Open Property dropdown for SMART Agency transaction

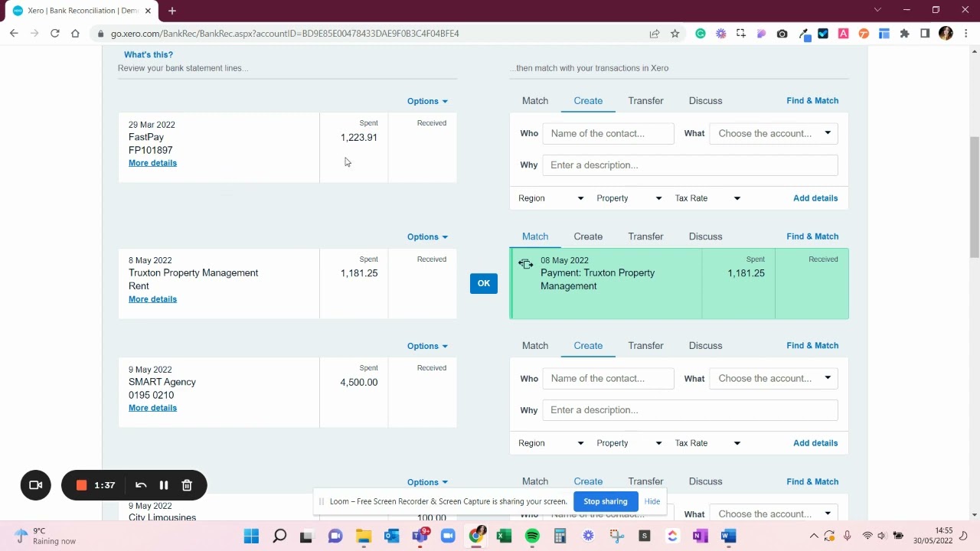point(629,443)
